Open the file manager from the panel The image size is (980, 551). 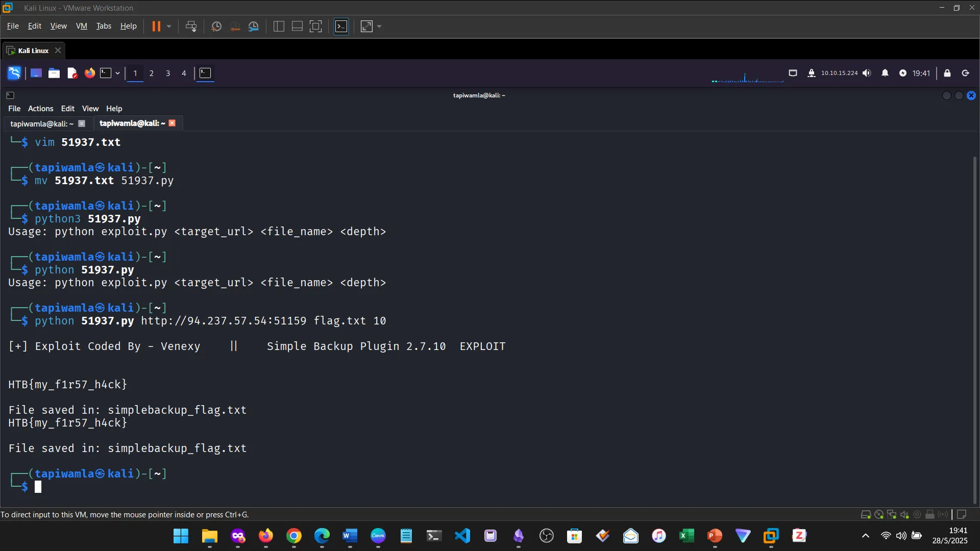coord(54,73)
